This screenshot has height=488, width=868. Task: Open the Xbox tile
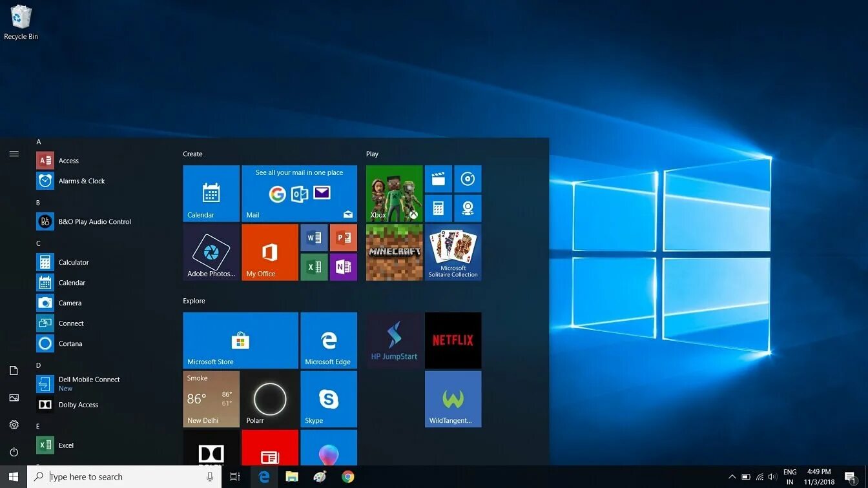coord(395,194)
